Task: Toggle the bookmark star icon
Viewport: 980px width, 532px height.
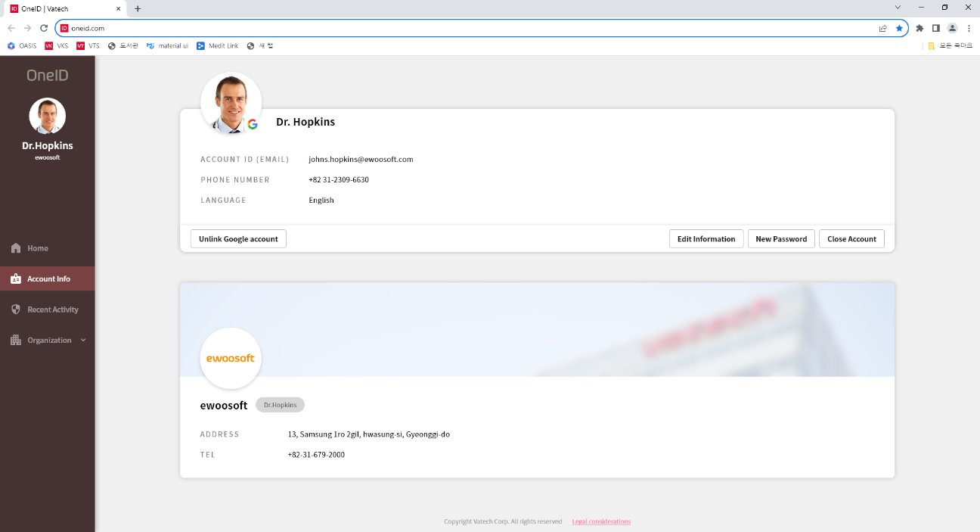Action: click(899, 28)
